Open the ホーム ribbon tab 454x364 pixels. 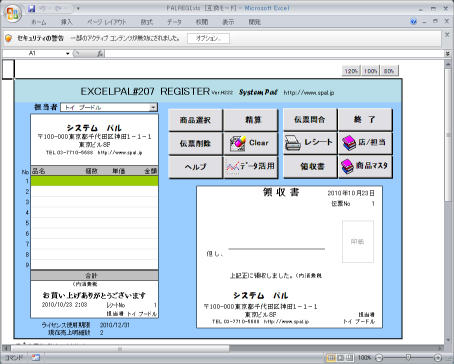(x=38, y=22)
